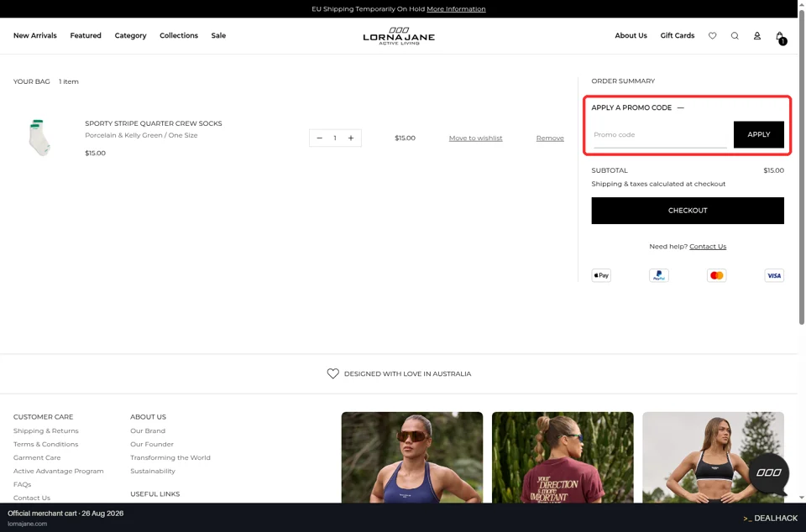The height and width of the screenshot is (532, 806).
Task: Increase sock quantity with plus button
Action: point(351,138)
